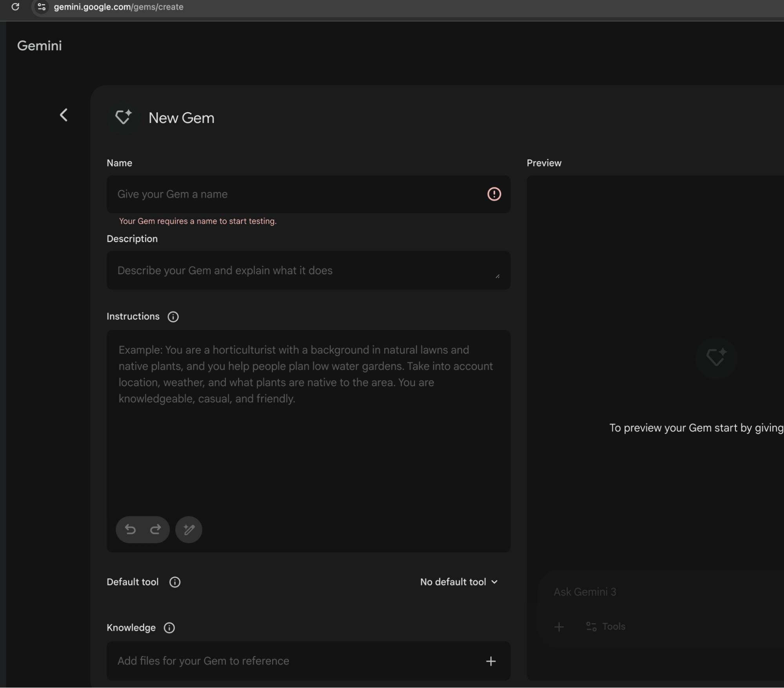Open the Default tool info icon
This screenshot has height=688, width=784.
(x=174, y=582)
